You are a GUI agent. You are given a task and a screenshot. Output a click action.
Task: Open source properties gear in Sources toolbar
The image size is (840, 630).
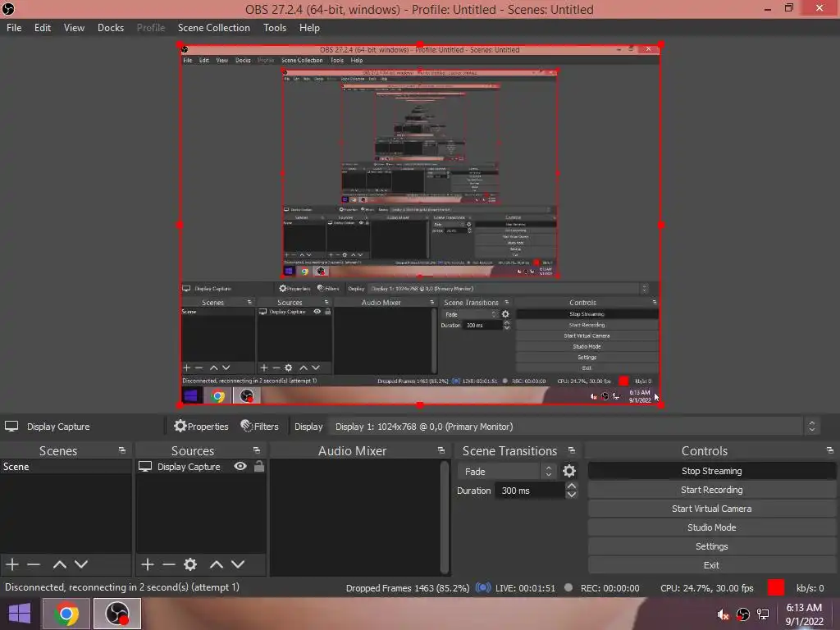pos(190,564)
